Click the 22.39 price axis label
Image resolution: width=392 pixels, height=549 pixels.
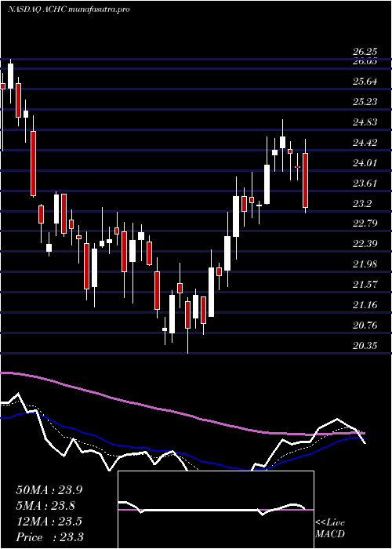[x=365, y=244]
